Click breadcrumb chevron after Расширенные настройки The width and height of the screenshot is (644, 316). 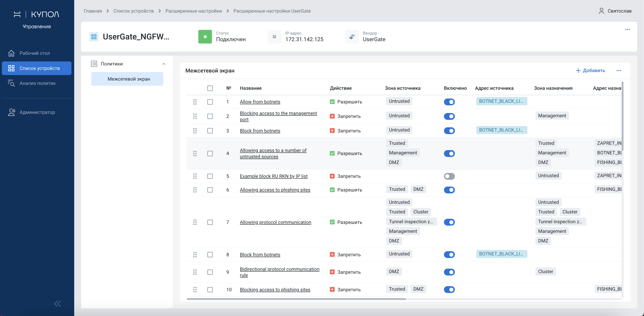[x=228, y=11]
